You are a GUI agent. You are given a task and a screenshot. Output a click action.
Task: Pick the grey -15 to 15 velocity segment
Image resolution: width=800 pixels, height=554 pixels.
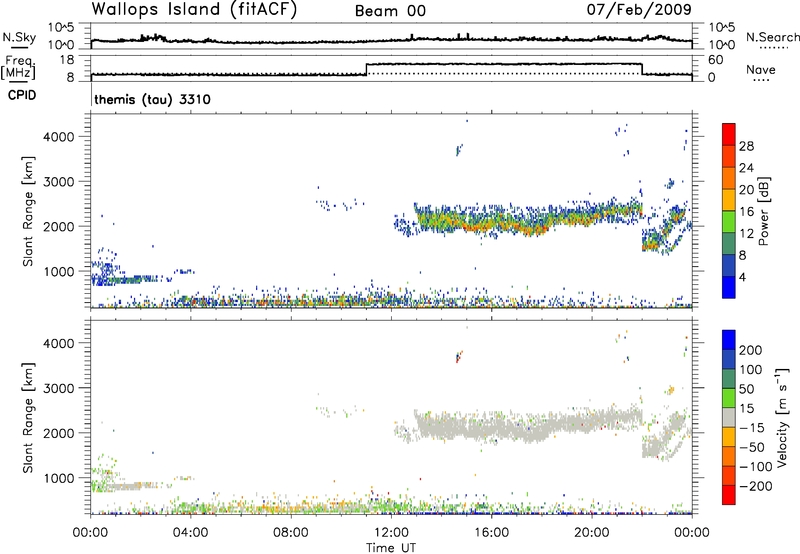729,417
